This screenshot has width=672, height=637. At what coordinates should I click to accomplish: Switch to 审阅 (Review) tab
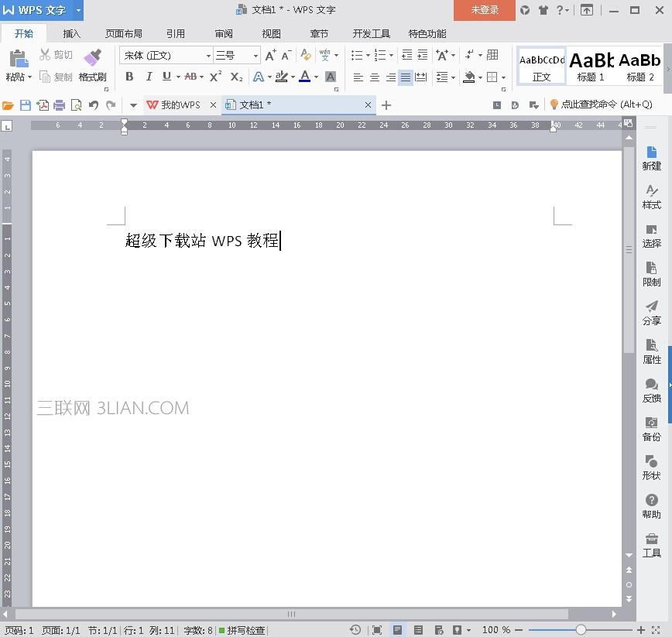click(224, 33)
